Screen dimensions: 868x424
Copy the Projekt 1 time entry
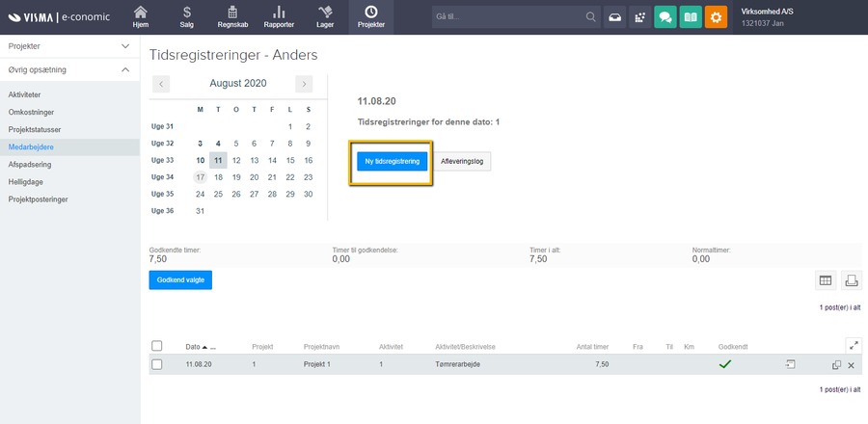pos(836,365)
